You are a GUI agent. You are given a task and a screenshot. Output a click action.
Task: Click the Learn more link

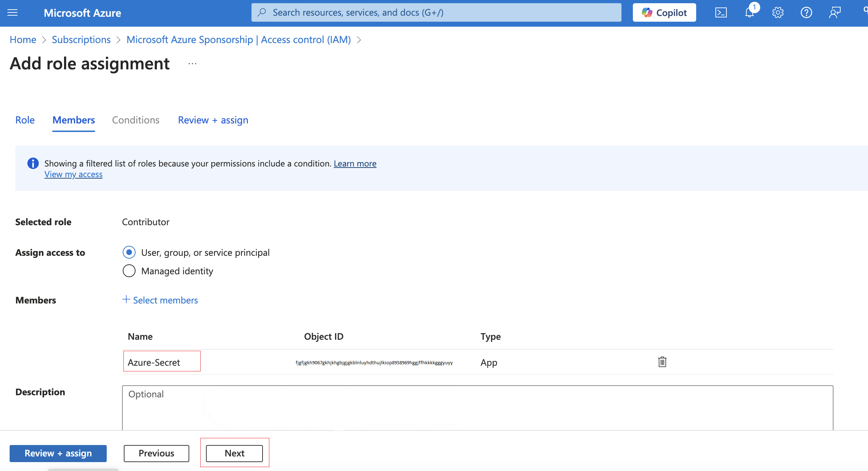tap(355, 164)
